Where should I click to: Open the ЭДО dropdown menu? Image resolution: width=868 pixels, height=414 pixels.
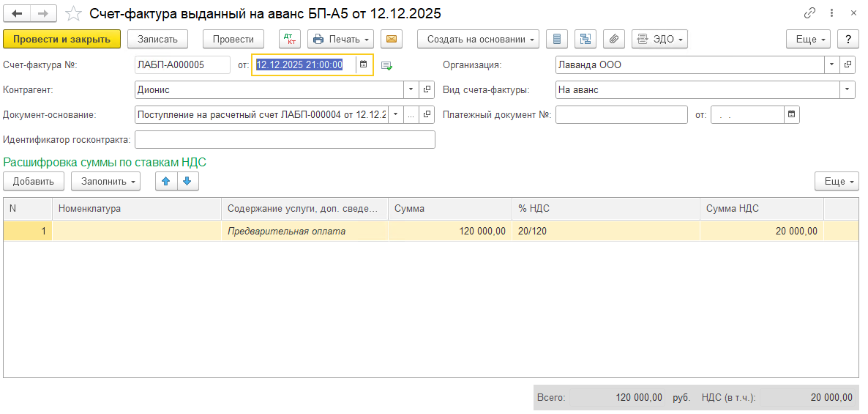coord(659,39)
